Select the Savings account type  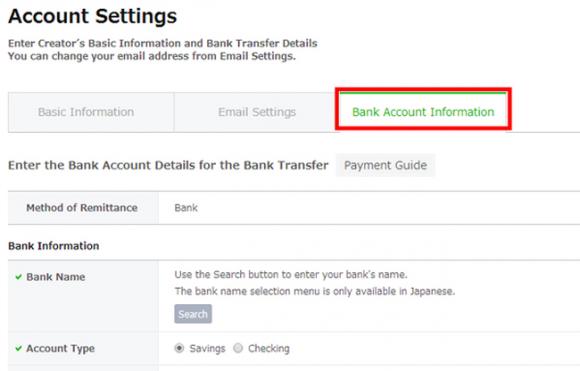click(x=179, y=348)
